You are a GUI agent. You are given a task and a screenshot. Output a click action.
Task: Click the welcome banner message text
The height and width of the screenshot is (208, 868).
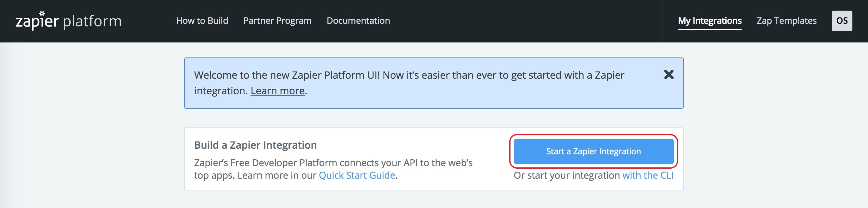(x=409, y=75)
